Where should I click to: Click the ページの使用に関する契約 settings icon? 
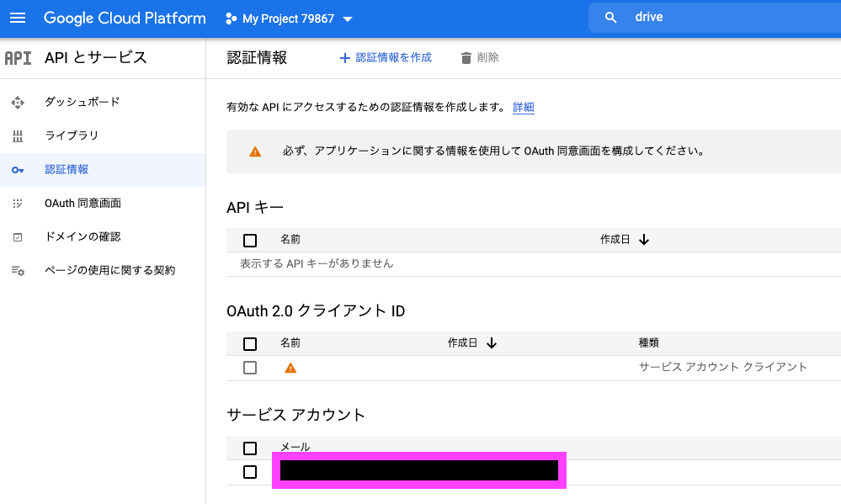pyautogui.click(x=18, y=271)
